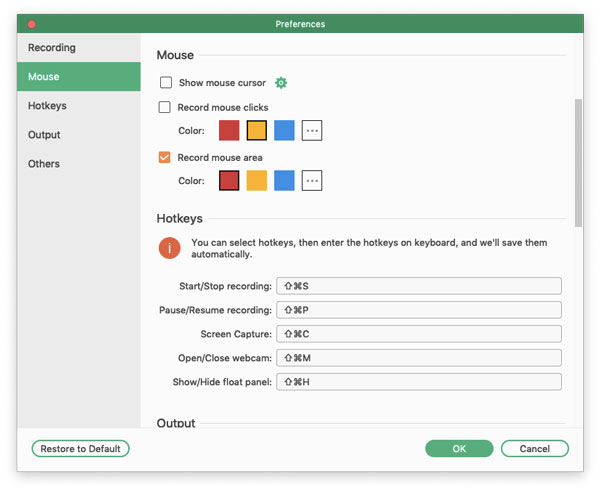Click the Start/Stop recording hotkey field
Viewport: 600px width, 491px height.
coord(418,287)
